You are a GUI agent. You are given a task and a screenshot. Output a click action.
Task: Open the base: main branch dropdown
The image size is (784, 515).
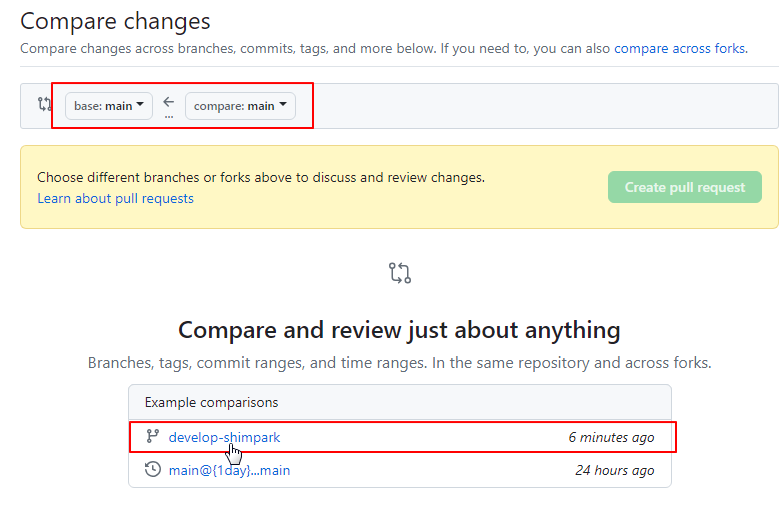(108, 106)
